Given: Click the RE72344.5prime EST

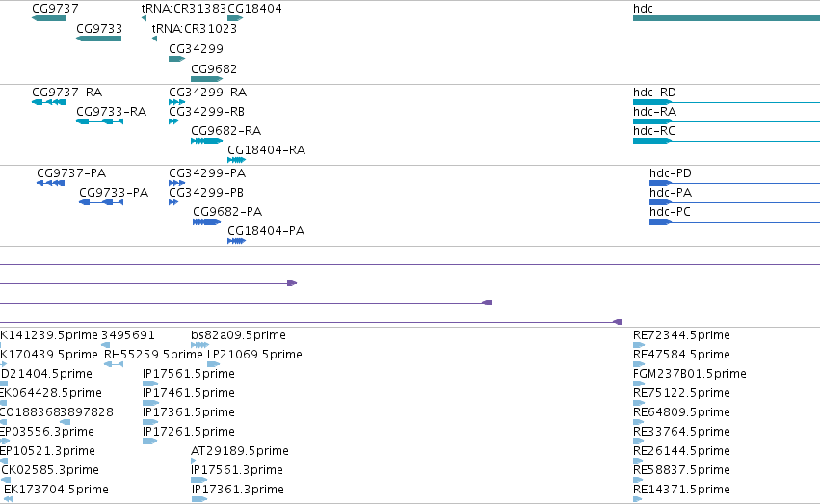Looking at the screenshot, I should point(639,346).
